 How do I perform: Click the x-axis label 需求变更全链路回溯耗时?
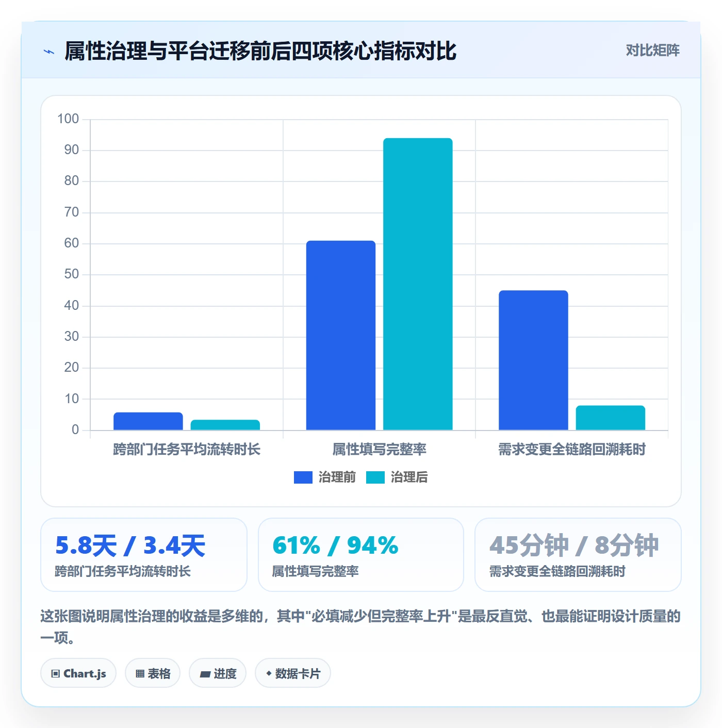coord(572,450)
